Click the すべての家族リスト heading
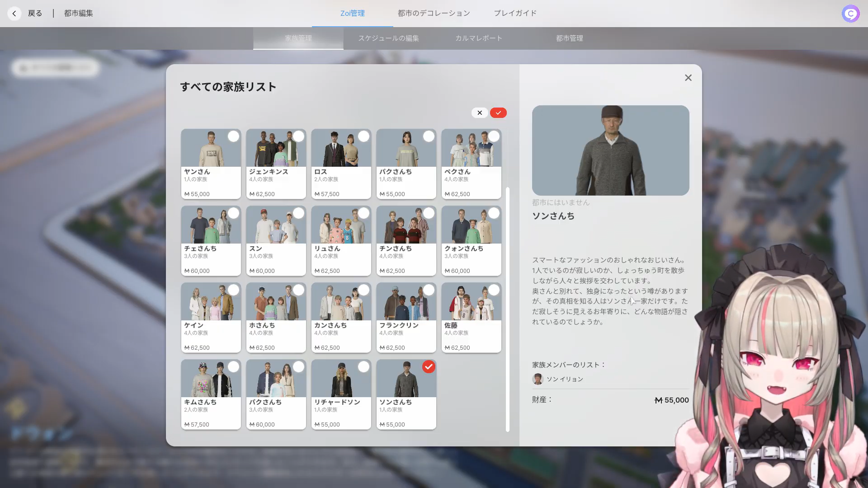Image resolution: width=868 pixels, height=488 pixels. [228, 87]
